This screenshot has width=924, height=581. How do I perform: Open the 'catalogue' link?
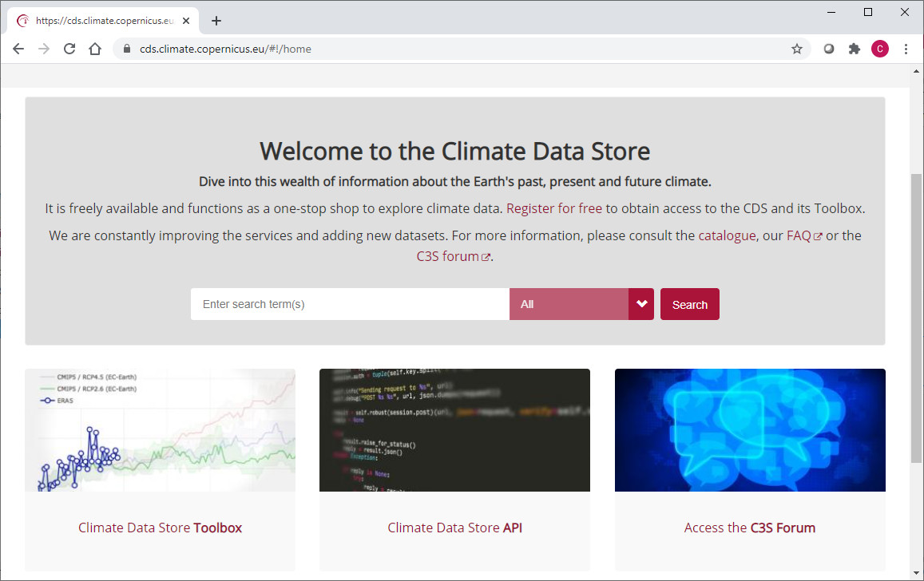(x=727, y=235)
